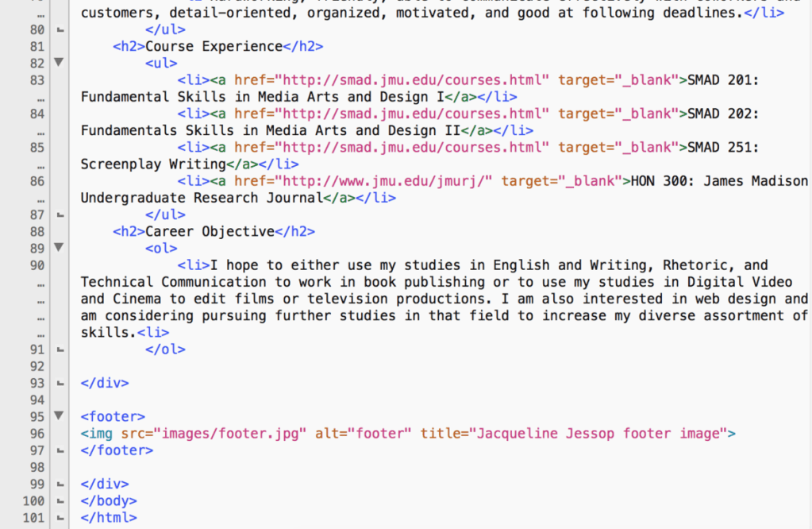Select line number 81 in the gutter

[x=34, y=46]
